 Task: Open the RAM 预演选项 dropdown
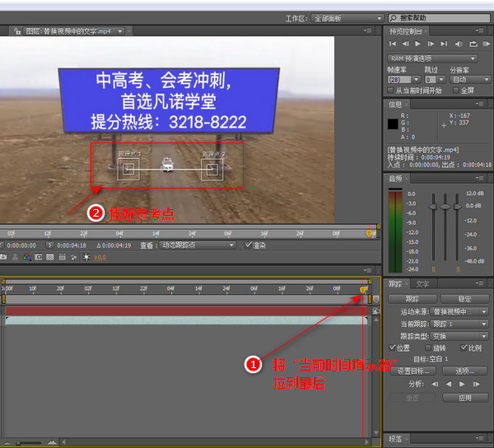[432, 58]
